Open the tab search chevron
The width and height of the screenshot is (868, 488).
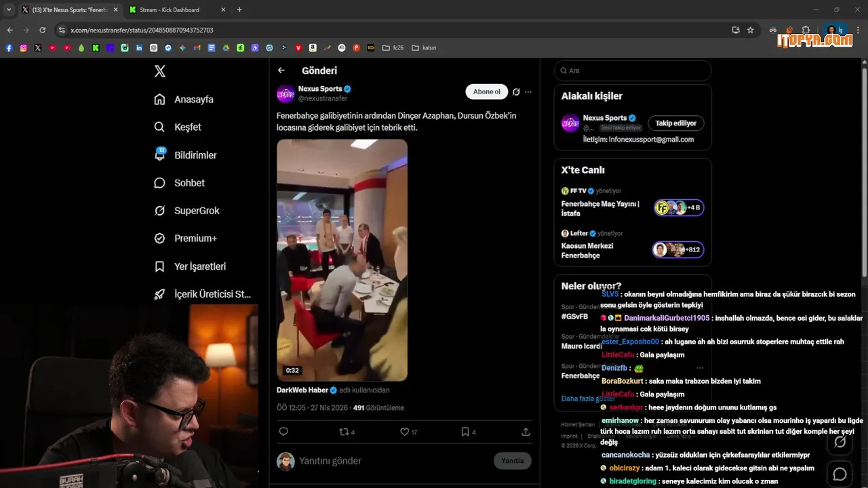(9, 9)
